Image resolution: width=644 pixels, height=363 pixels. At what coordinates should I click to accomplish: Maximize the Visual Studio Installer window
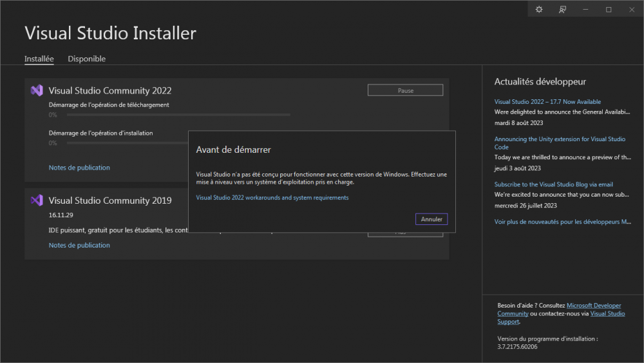click(x=609, y=10)
